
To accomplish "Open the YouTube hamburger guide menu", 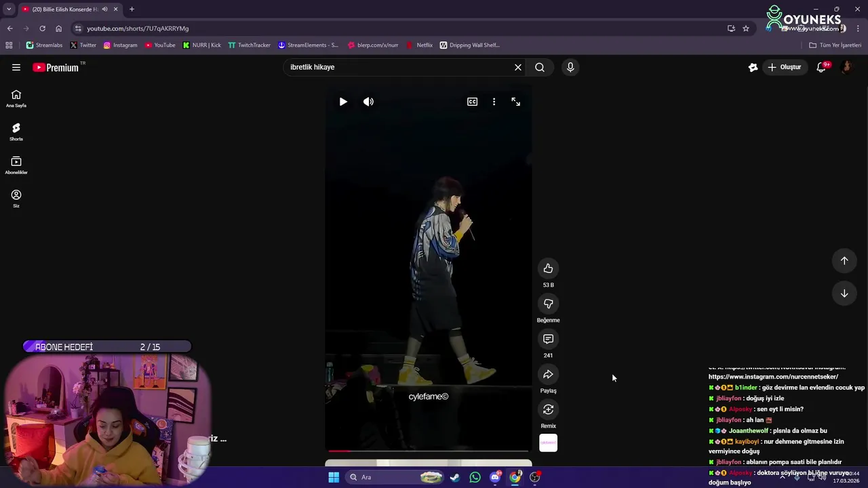I will [16, 67].
